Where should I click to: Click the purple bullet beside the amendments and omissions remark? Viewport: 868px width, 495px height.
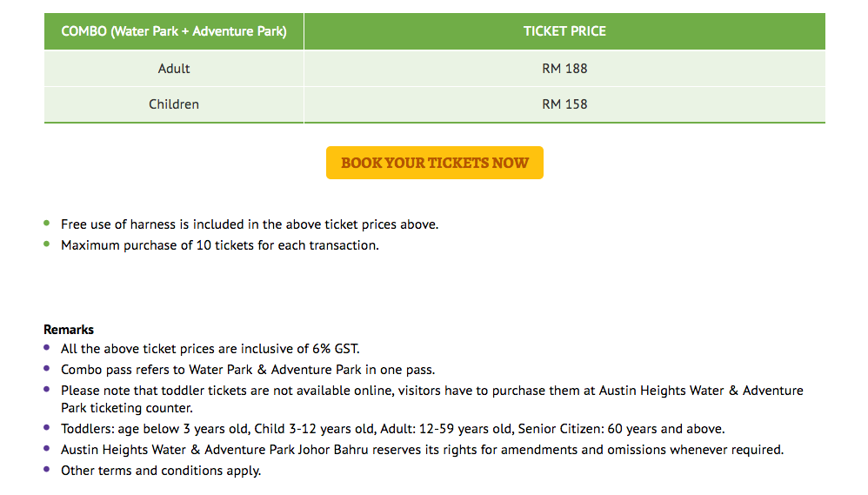click(47, 449)
